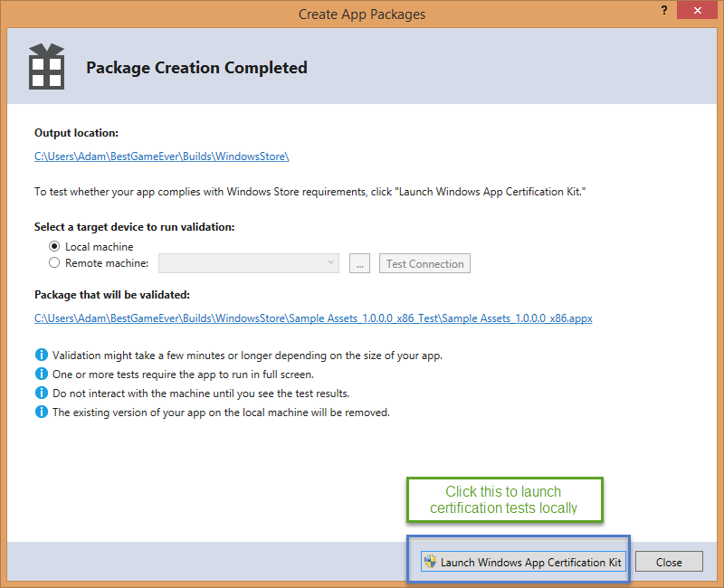Click sentence 'To test whether your app complies'
This screenshot has height=588, width=724.
click(x=310, y=192)
